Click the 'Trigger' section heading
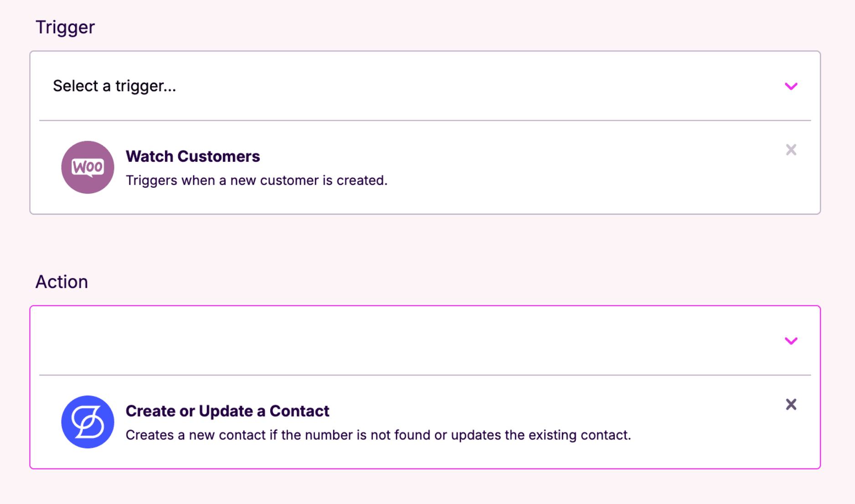The image size is (855, 504). pos(65,27)
